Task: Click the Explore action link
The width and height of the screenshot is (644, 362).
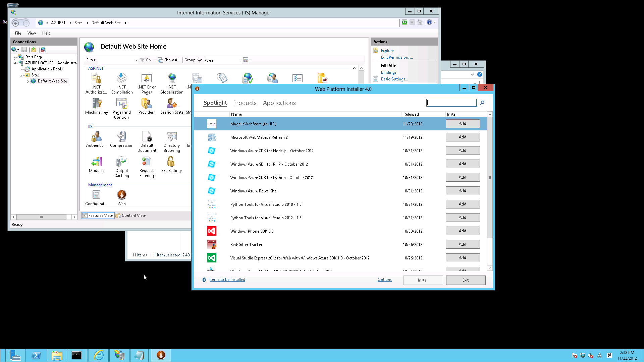Action: (387, 51)
